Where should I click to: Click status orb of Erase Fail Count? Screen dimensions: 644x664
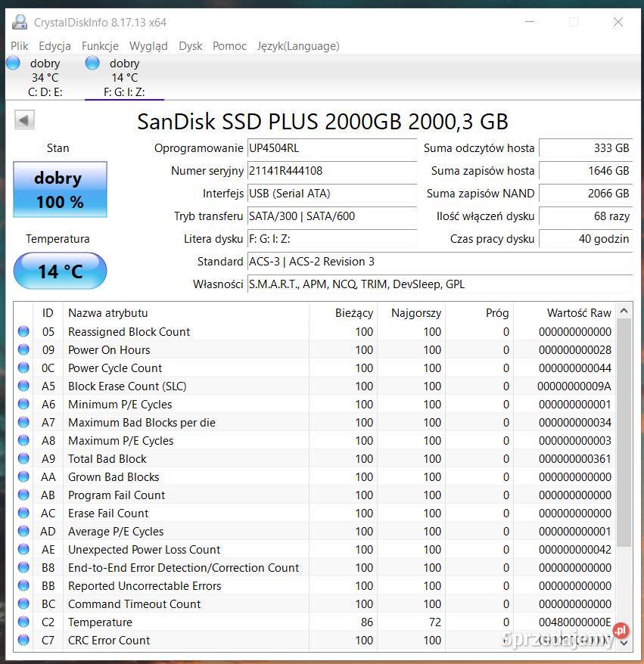[x=23, y=513]
